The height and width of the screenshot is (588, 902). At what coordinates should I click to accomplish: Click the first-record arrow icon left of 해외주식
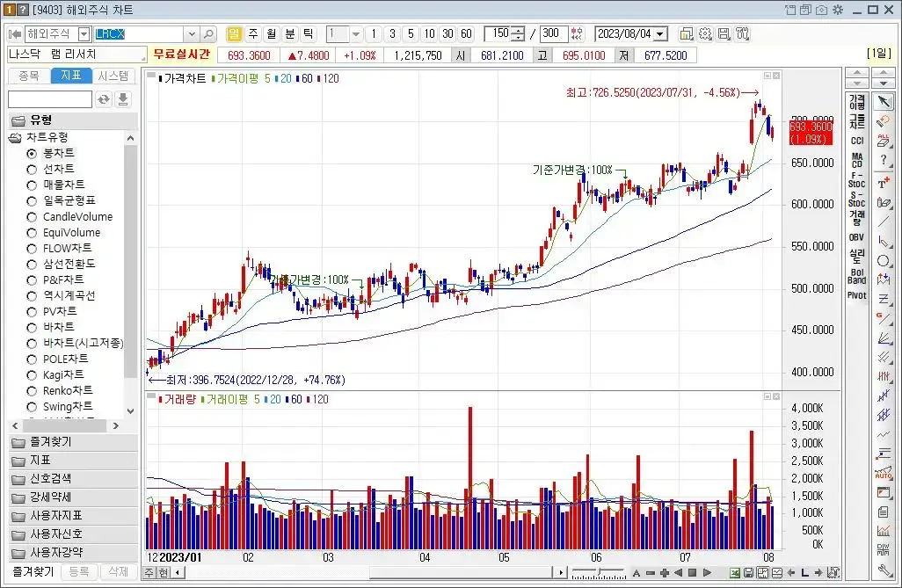coord(15,34)
